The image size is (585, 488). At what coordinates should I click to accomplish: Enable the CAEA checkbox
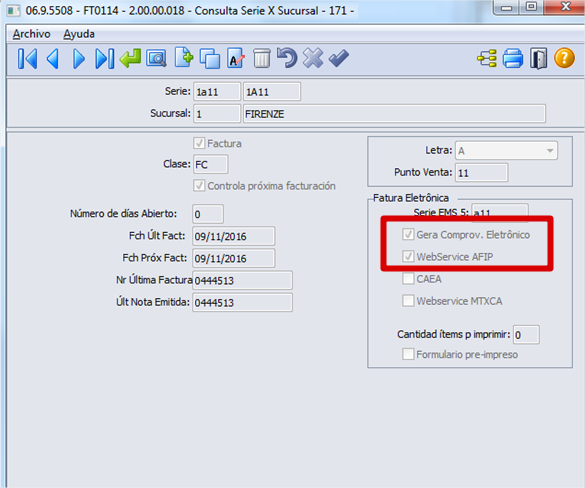408,278
